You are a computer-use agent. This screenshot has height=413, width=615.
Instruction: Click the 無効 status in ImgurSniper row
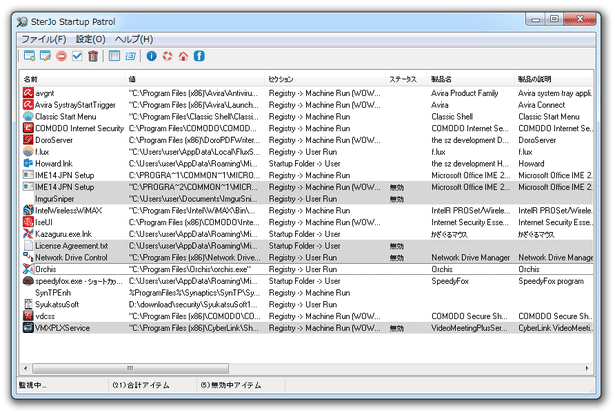tap(397, 199)
